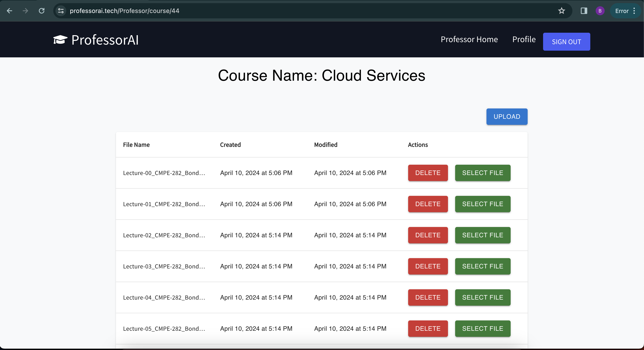The height and width of the screenshot is (350, 644).
Task: Open the purple B profile avatar
Action: click(600, 11)
